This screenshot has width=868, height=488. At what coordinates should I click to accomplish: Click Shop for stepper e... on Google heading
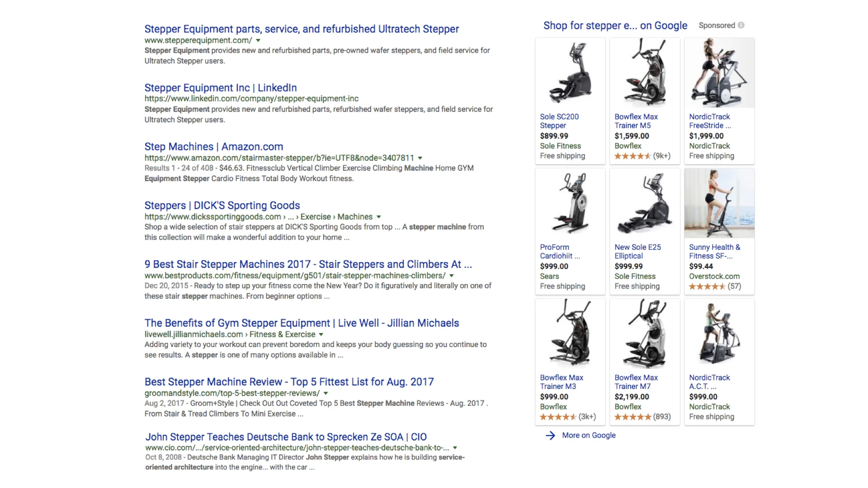(615, 26)
